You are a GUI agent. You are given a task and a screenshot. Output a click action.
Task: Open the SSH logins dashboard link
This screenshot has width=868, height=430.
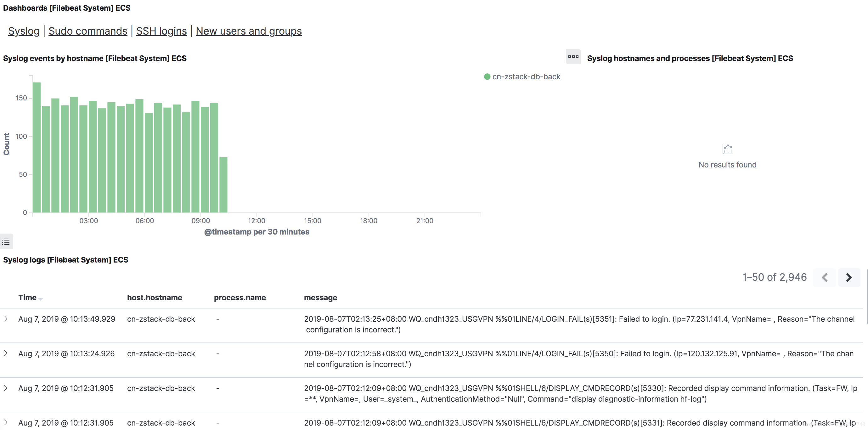coord(161,31)
